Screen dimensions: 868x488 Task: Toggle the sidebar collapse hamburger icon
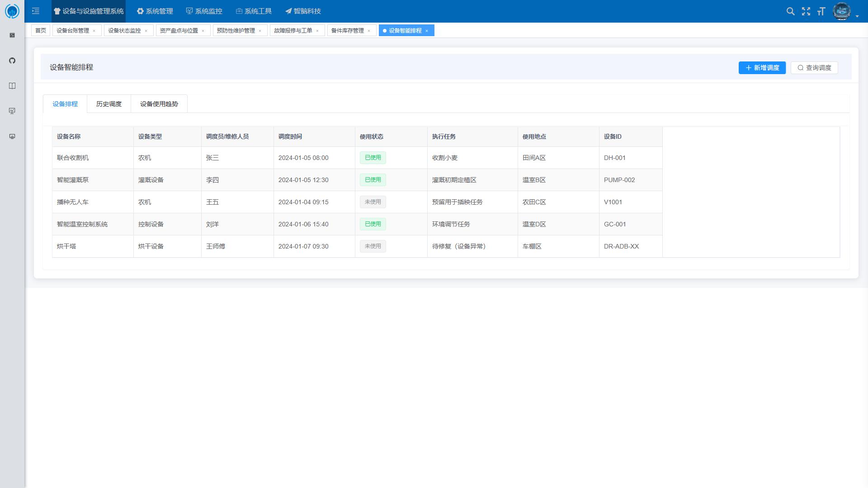coord(36,11)
